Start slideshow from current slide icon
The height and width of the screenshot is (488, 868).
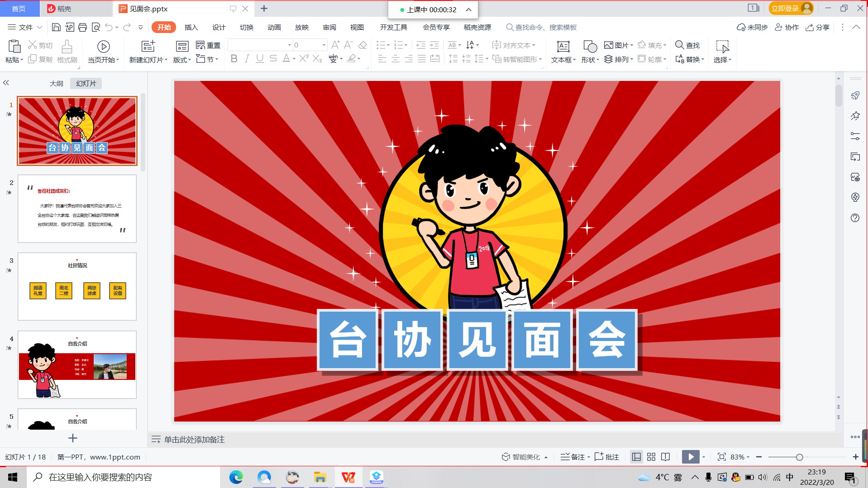point(103,47)
